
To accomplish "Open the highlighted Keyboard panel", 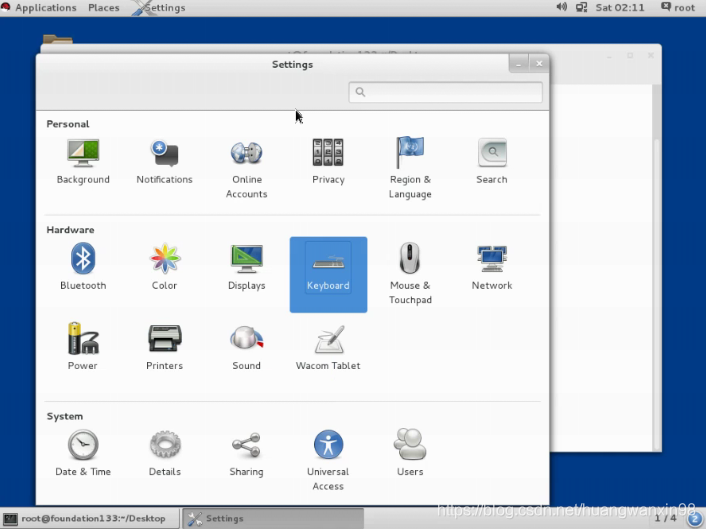I will click(x=328, y=274).
